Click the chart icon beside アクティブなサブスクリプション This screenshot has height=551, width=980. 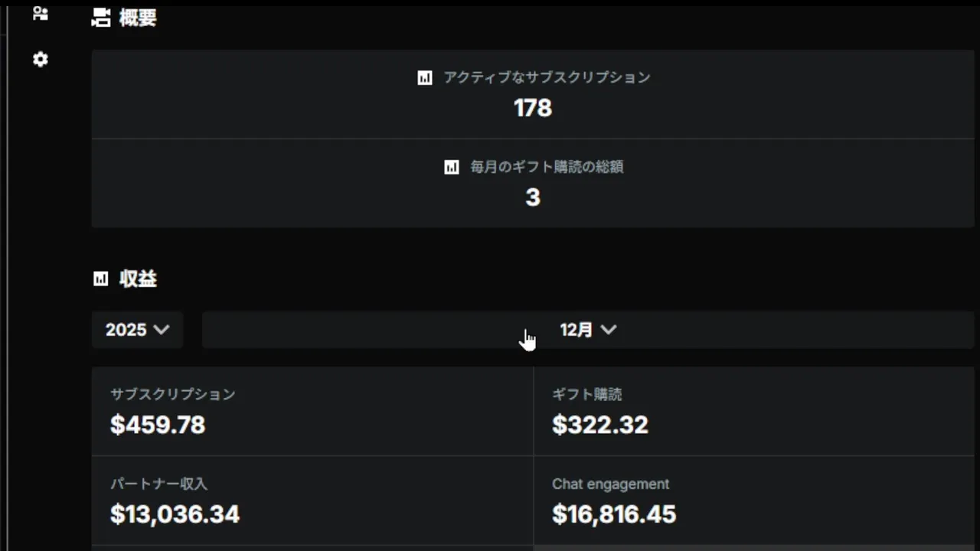tap(425, 77)
